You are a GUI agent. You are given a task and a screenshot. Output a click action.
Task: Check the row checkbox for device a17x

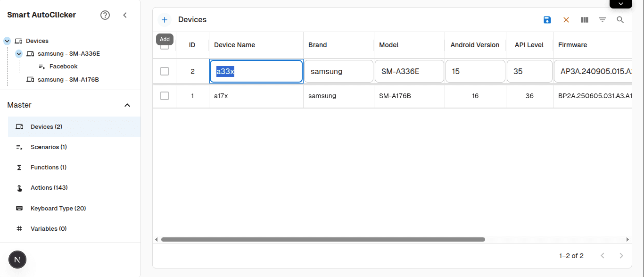coord(165,96)
